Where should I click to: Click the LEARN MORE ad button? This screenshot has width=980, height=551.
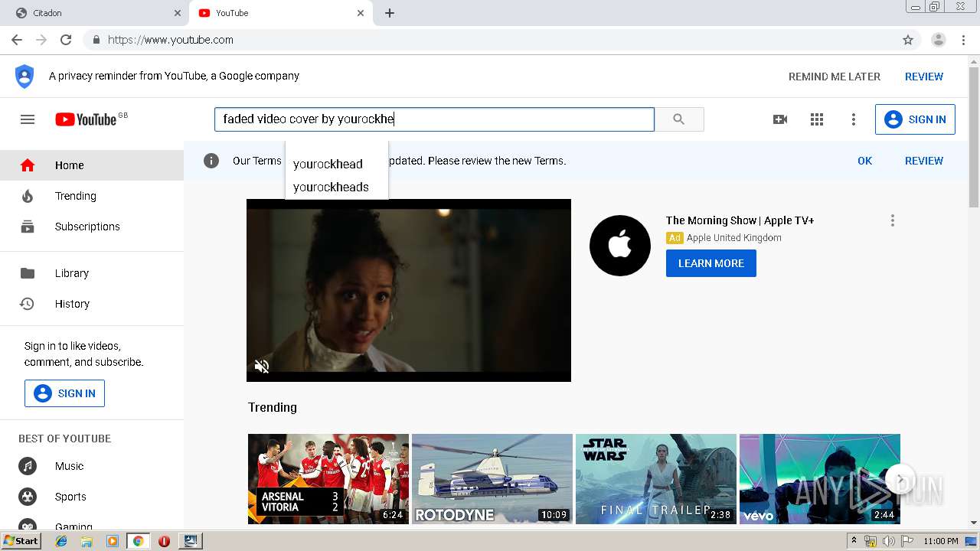tap(711, 263)
